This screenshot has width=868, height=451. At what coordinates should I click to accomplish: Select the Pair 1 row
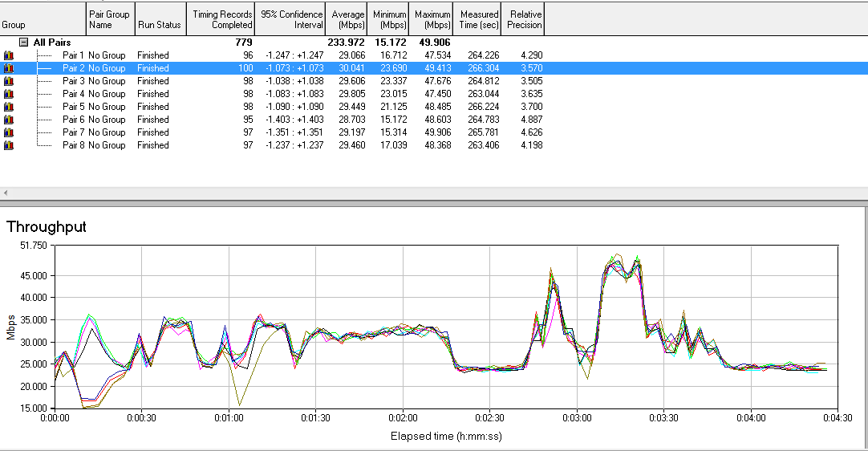point(434,55)
